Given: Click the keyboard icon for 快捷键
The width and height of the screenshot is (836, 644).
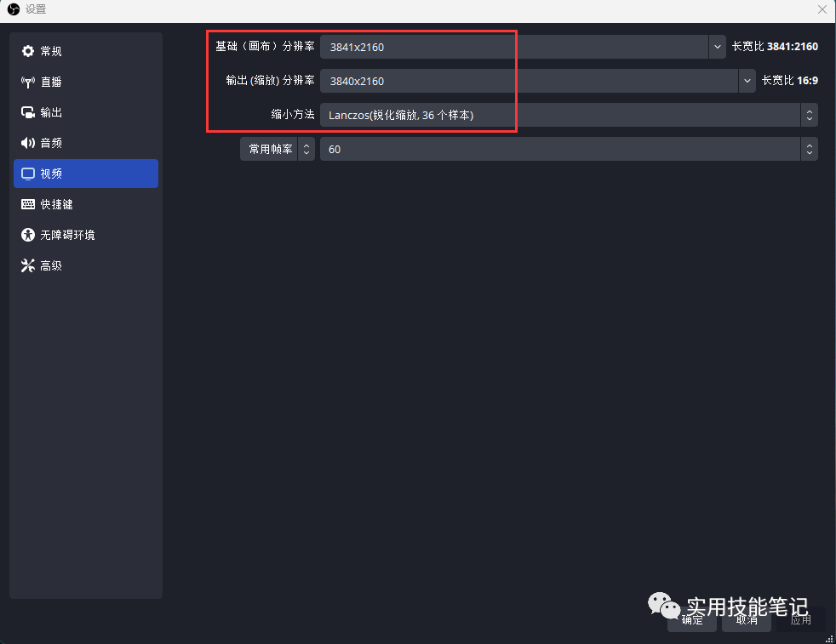Looking at the screenshot, I should 28,204.
